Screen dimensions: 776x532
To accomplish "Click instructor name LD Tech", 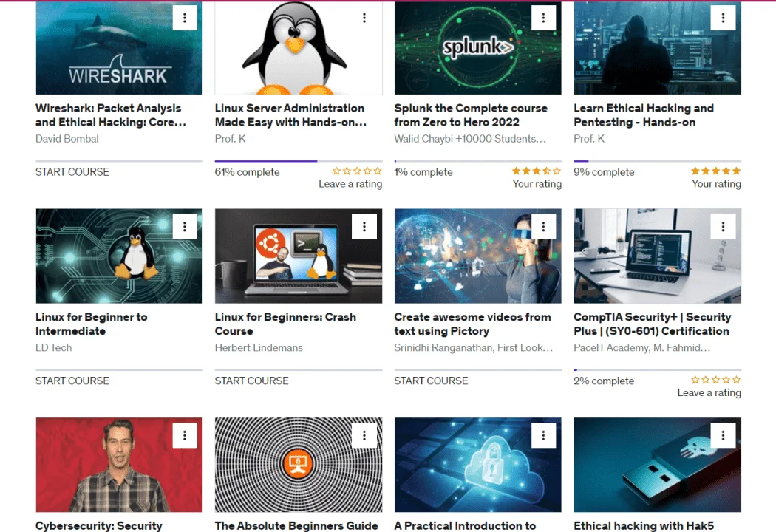I will pyautogui.click(x=53, y=348).
